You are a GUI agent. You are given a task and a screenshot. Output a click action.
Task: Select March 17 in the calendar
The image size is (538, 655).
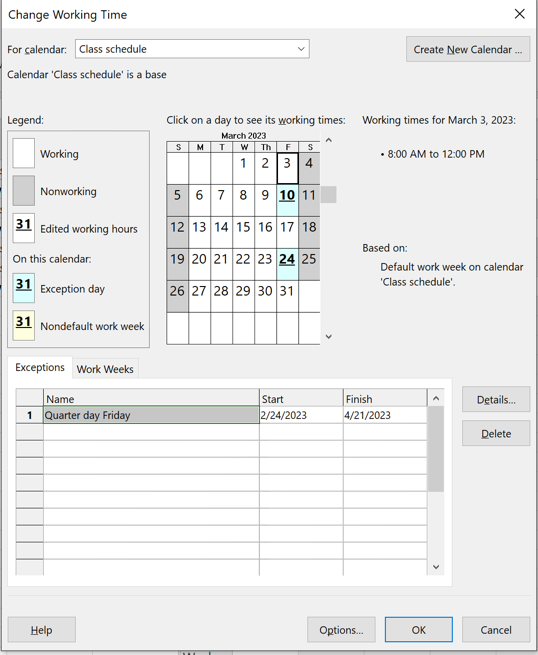pos(287,232)
